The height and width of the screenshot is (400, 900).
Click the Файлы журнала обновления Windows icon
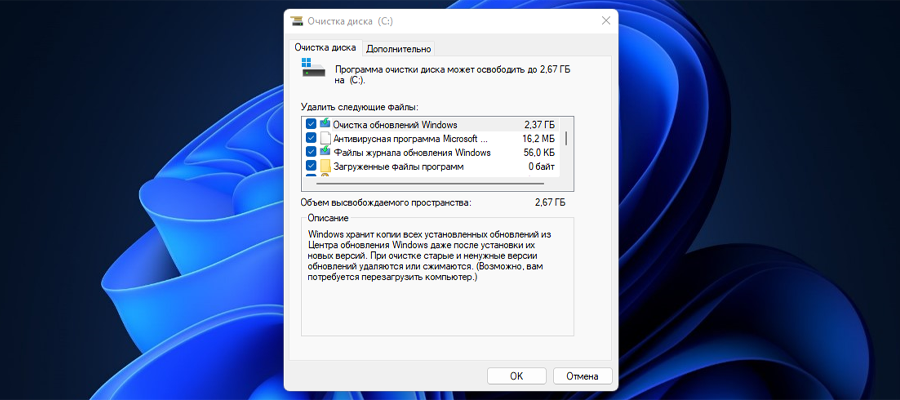[x=325, y=152]
